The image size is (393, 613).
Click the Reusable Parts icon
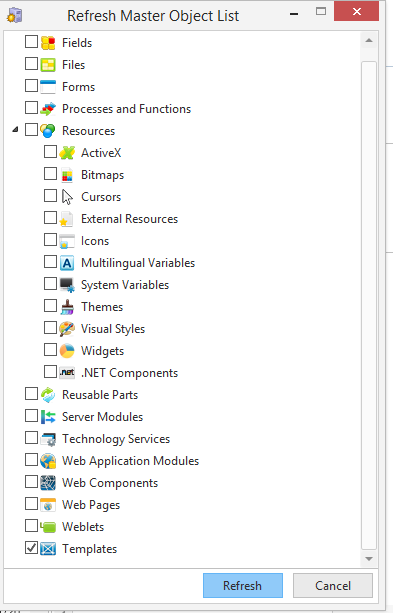tap(48, 395)
